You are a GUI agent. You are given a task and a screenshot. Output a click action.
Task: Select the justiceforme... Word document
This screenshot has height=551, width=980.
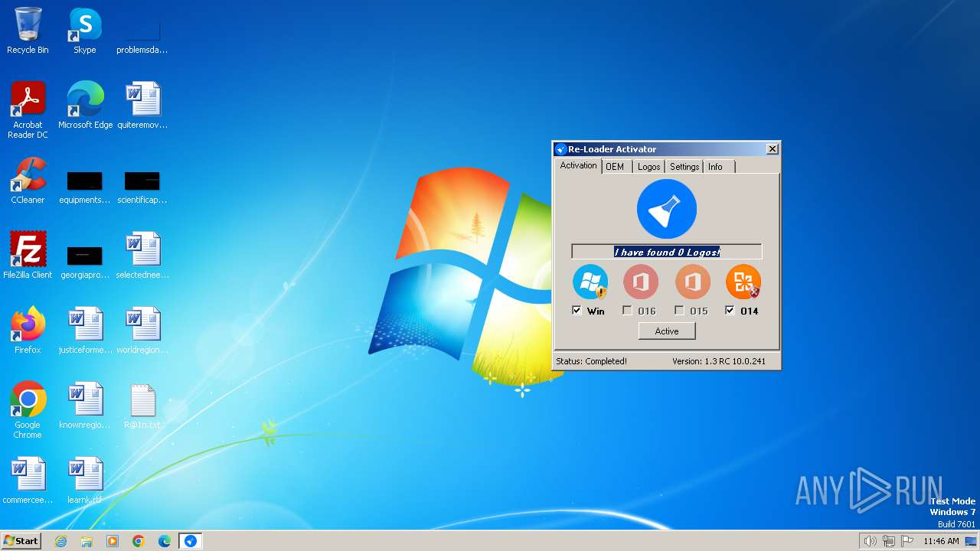click(x=85, y=331)
